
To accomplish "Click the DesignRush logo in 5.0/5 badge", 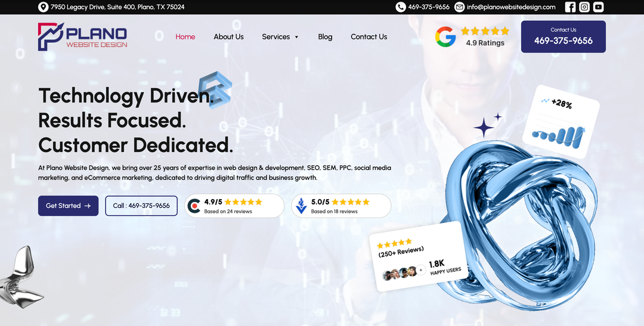I will click(301, 206).
